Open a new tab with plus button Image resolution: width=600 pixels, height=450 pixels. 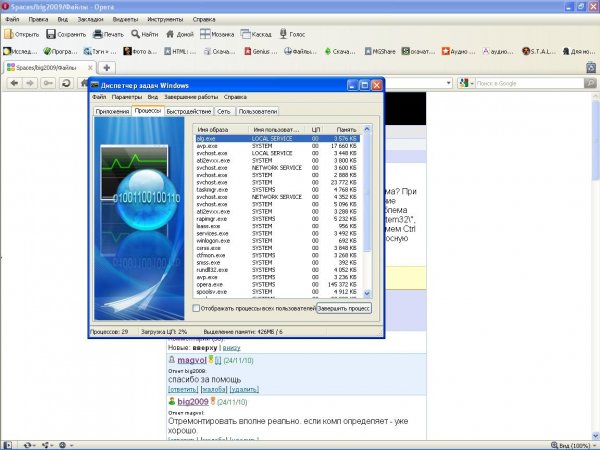107,68
